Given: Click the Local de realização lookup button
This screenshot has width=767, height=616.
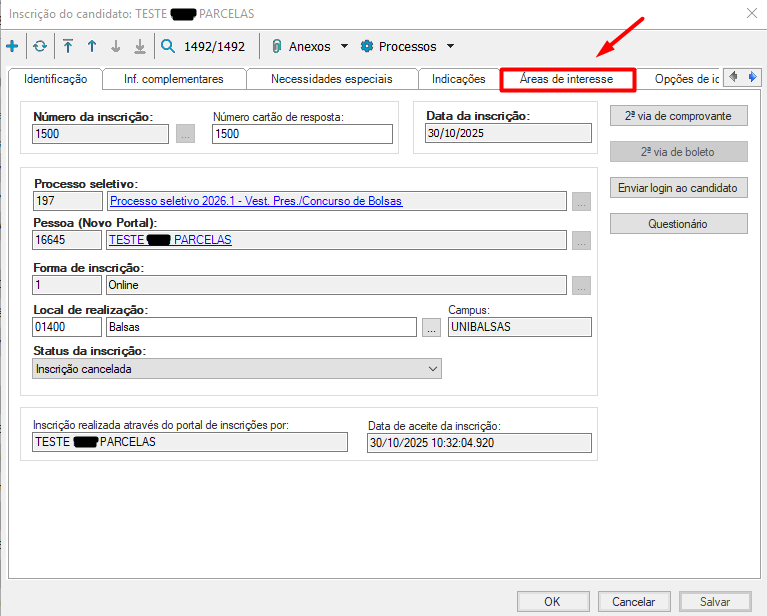Looking at the screenshot, I should coord(431,327).
